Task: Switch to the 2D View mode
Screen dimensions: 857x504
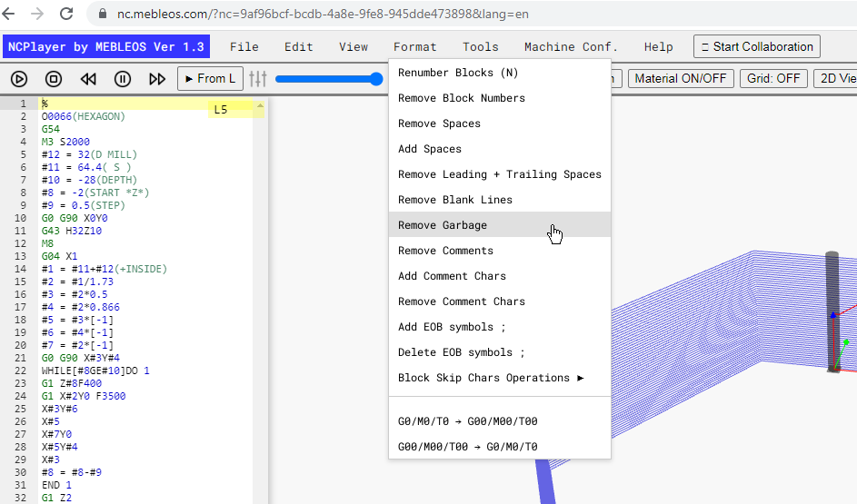Action: 836,79
